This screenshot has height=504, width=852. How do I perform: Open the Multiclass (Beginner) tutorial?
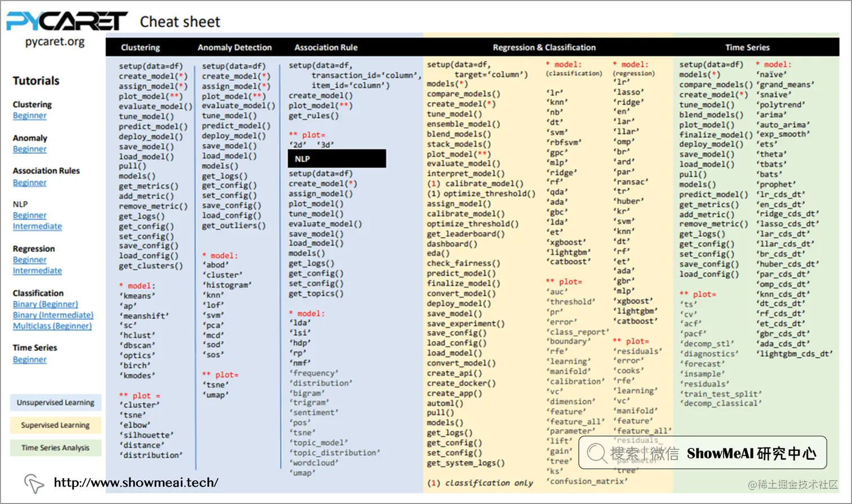[52, 326]
